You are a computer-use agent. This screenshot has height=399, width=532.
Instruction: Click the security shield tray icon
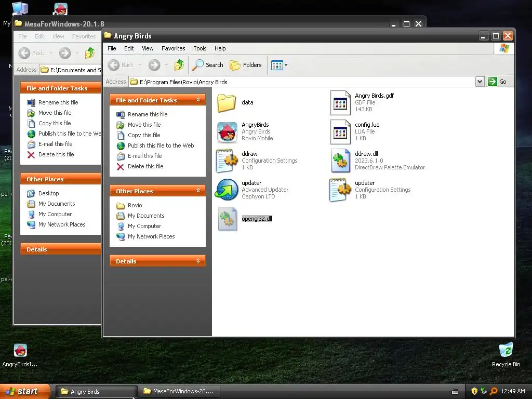click(x=474, y=392)
